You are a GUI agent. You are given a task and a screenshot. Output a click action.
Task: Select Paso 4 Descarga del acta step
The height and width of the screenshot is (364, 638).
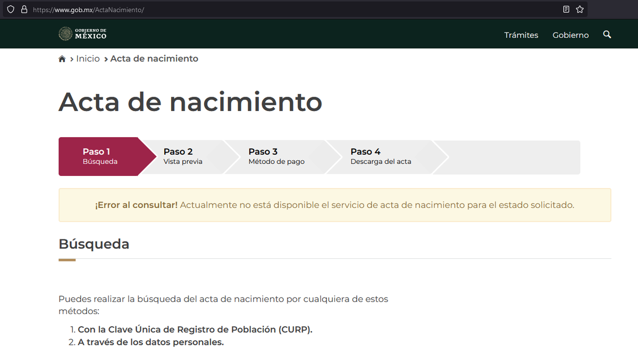pyautogui.click(x=381, y=156)
